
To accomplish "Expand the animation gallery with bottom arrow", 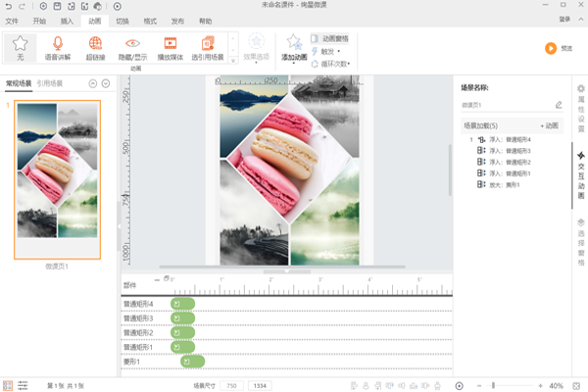I will click(x=233, y=61).
